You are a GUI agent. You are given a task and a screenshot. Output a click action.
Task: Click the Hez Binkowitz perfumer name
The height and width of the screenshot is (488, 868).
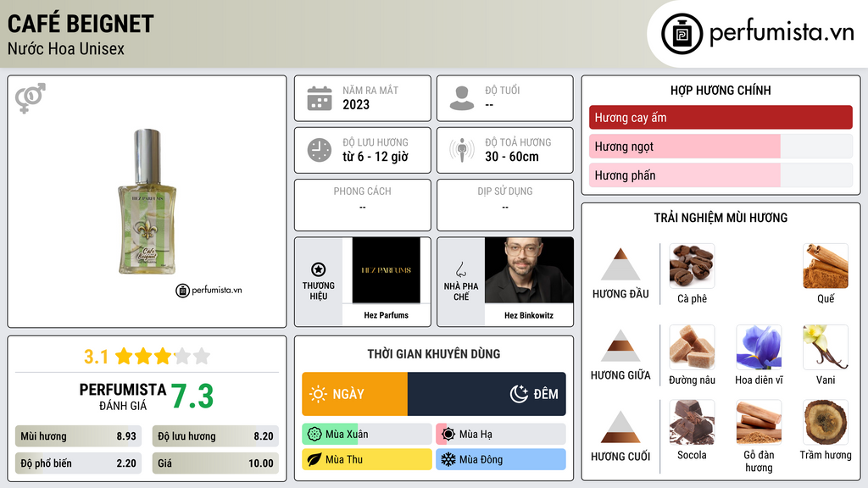[x=529, y=315]
